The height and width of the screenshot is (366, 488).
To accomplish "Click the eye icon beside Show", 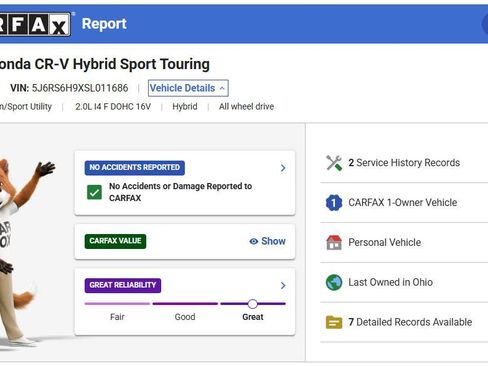I will pos(254,241).
